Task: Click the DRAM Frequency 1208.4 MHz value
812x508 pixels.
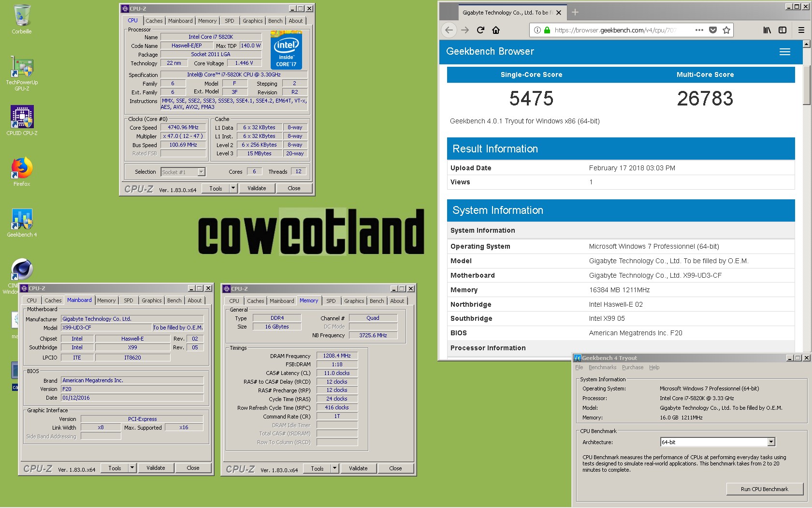Action: point(337,356)
